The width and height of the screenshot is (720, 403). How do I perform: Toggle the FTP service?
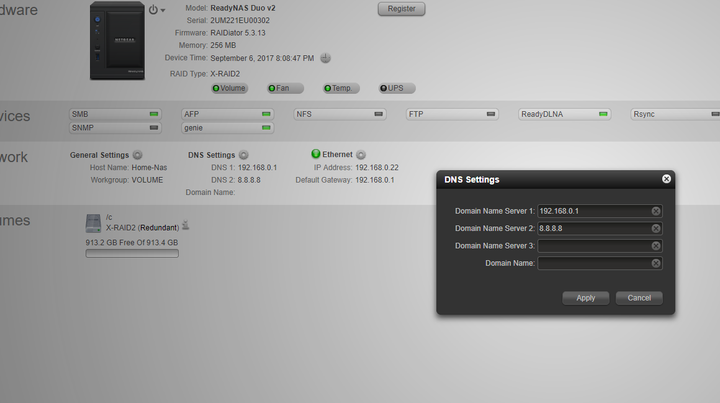452,114
